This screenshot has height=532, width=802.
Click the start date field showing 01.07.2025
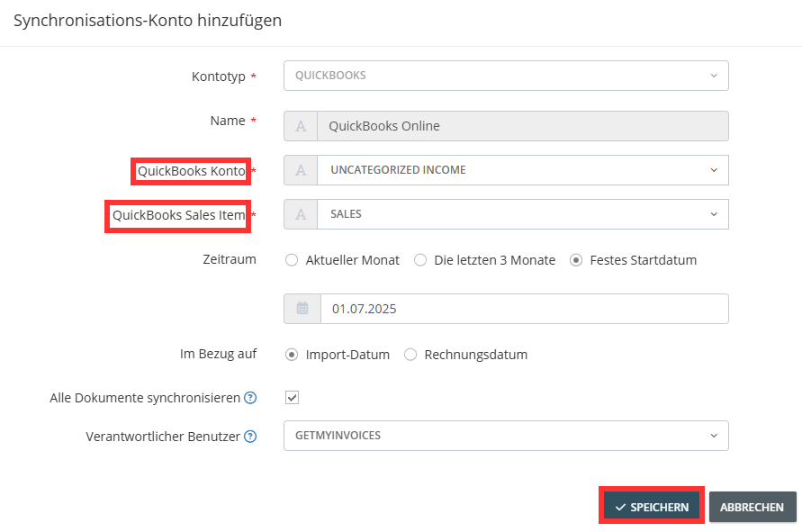tap(525, 309)
